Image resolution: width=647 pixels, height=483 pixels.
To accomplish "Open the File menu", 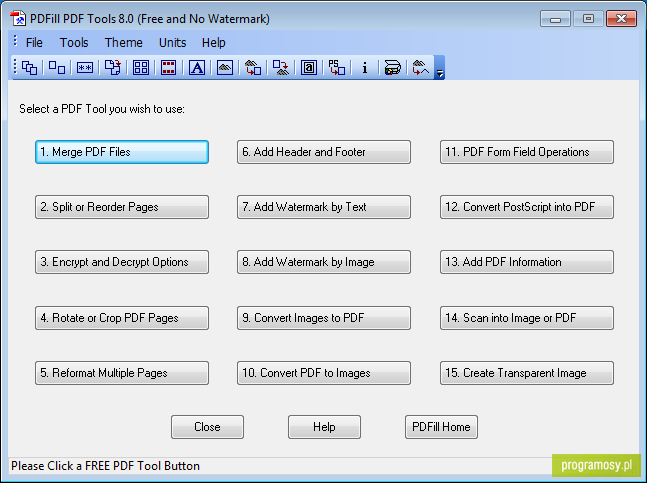I will (x=34, y=42).
